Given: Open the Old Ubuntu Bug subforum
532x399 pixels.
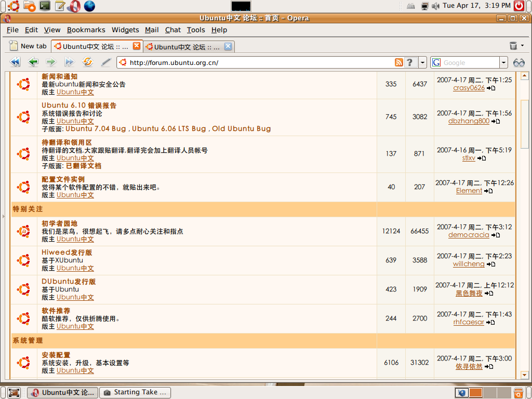Looking at the screenshot, I should [x=242, y=129].
